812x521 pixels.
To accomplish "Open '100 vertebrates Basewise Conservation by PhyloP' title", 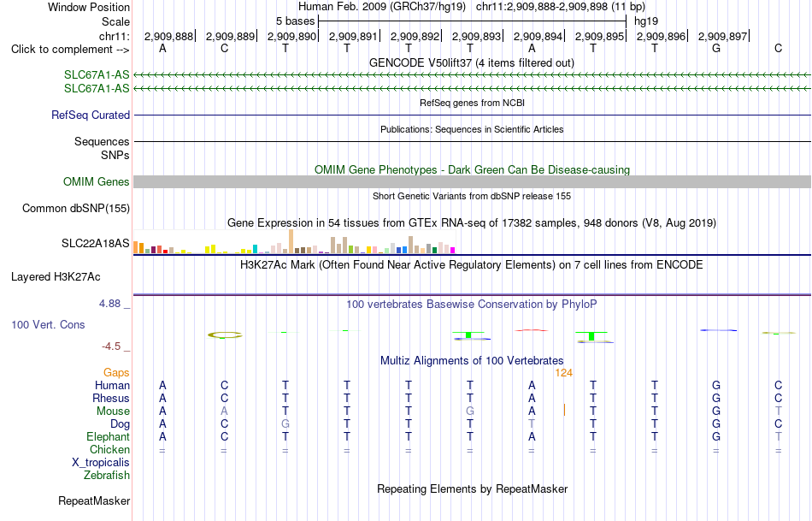I will 472,305.
